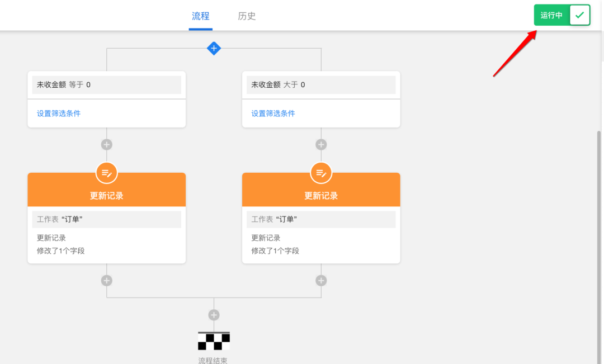The width and height of the screenshot is (604, 364).
Task: Toggle the green checkmark to pause the workflow
Action: (x=579, y=15)
